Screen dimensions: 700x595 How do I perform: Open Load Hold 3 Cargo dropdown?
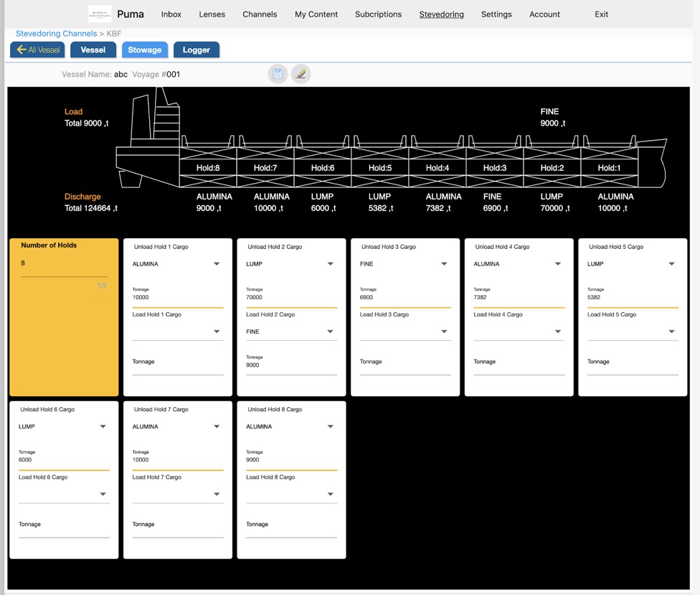point(405,332)
